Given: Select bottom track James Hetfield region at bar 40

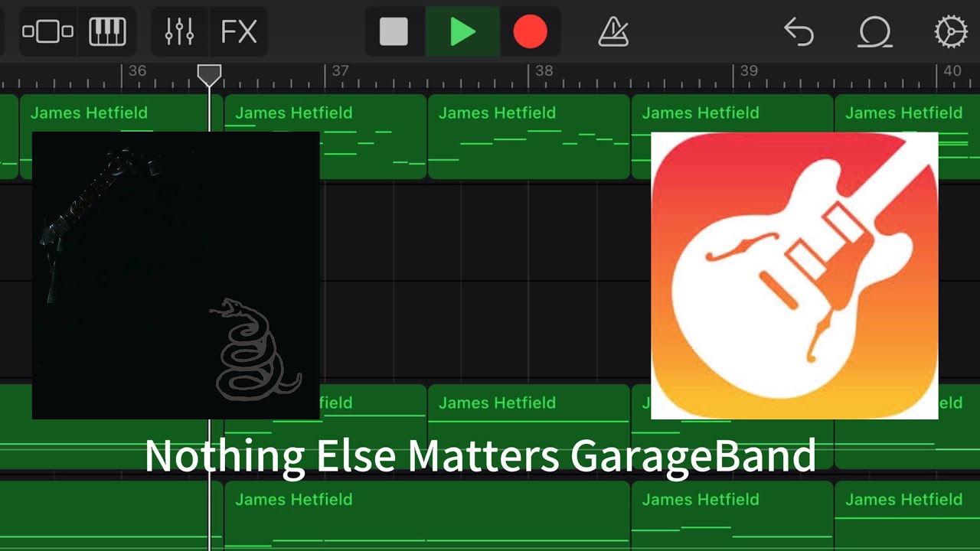Looking at the screenshot, I should [x=907, y=516].
